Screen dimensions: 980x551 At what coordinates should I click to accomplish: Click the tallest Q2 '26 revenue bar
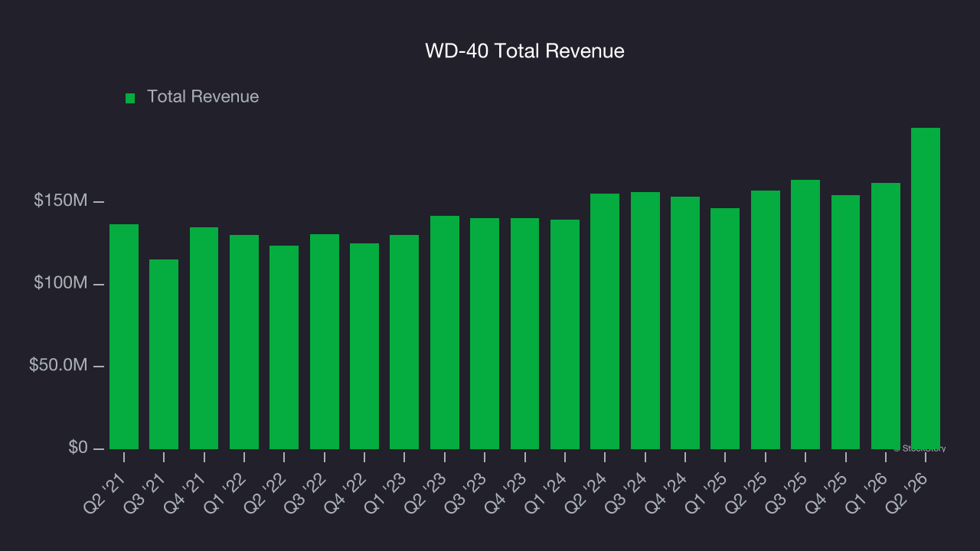[x=926, y=289]
